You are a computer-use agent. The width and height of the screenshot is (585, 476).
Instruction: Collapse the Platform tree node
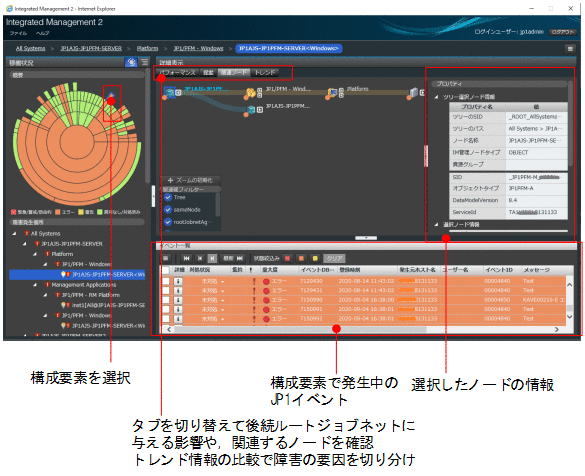pos(35,254)
